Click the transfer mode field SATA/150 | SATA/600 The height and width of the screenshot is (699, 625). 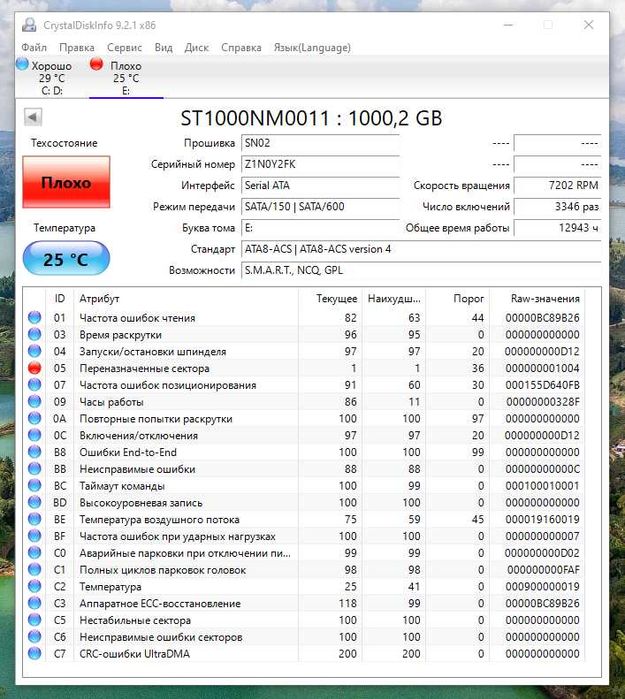[320, 206]
